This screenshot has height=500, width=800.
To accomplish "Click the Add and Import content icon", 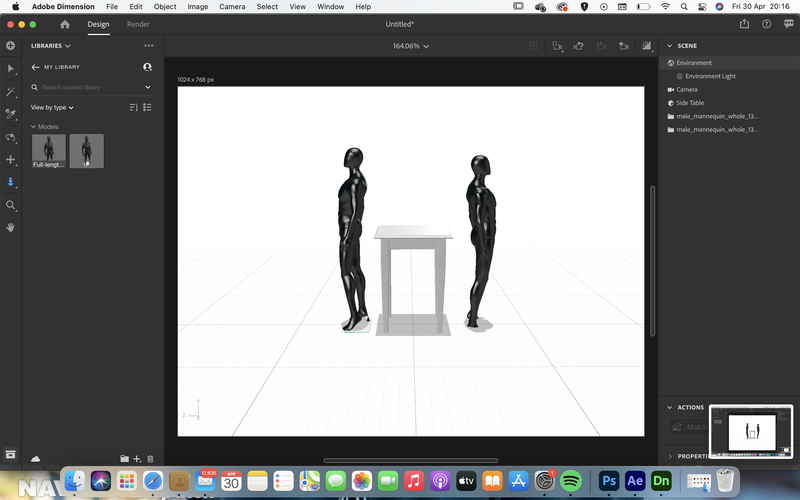I will tap(10, 46).
